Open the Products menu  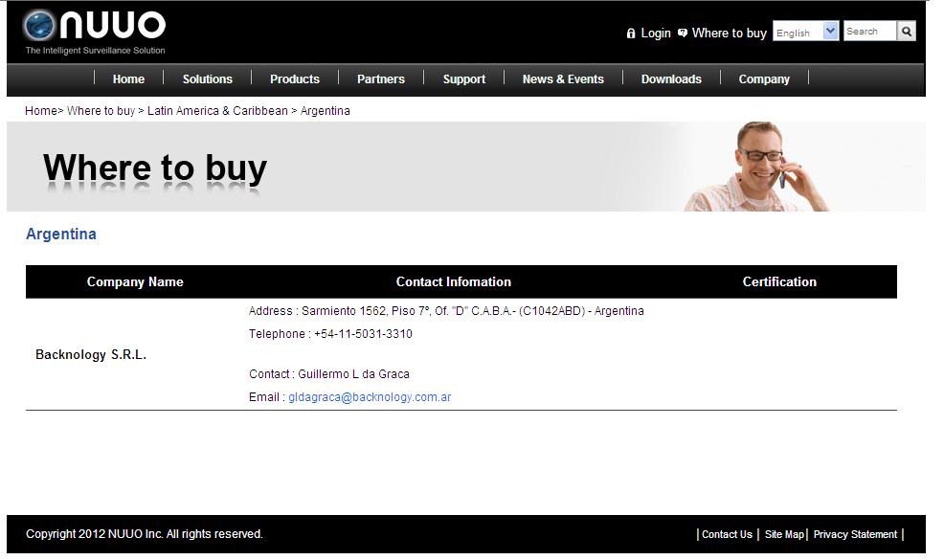coord(295,78)
